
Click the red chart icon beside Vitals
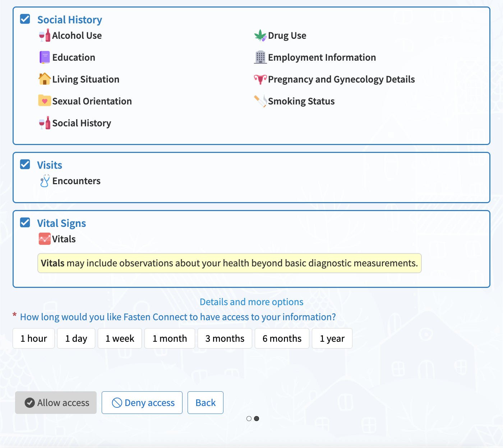pos(45,239)
